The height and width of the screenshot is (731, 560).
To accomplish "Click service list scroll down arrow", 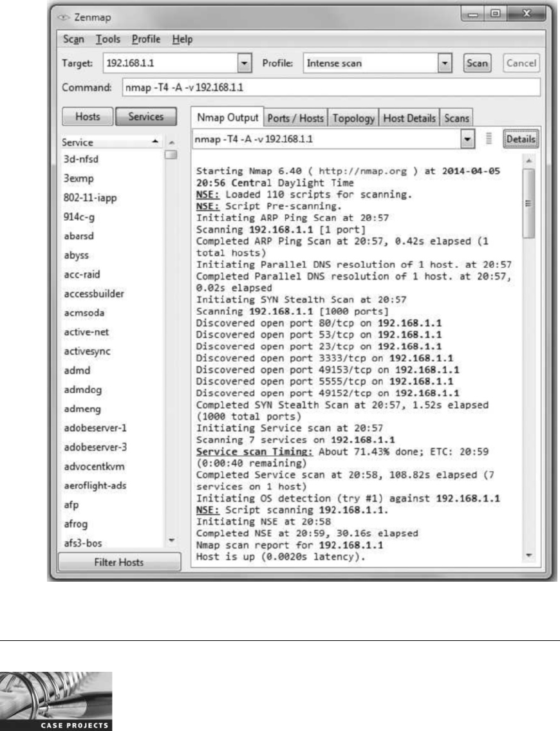I will 172,541.
